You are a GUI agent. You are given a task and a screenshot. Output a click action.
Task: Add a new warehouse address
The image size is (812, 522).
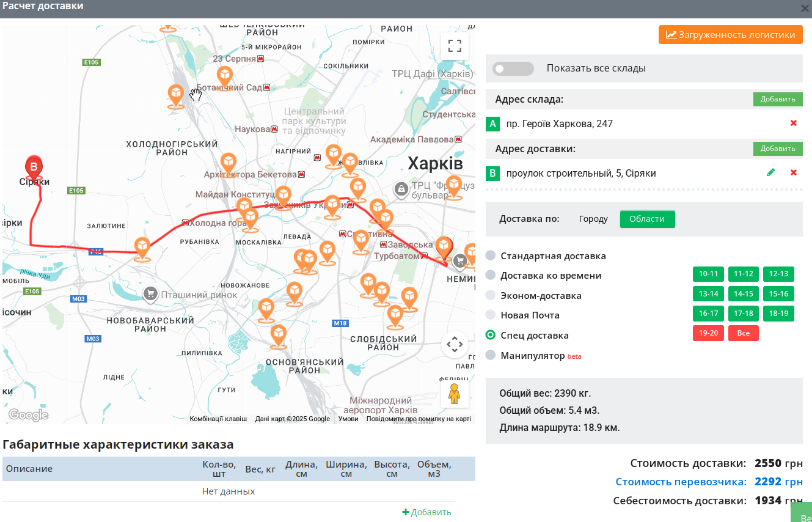point(778,100)
